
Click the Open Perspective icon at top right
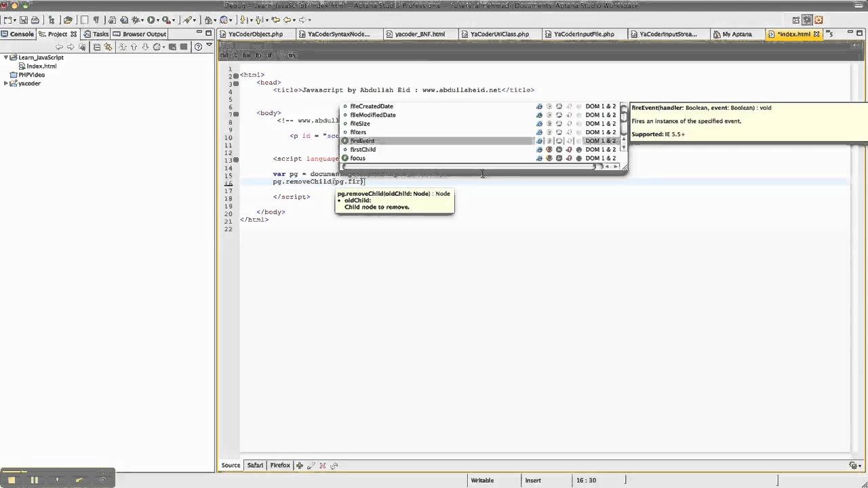[x=797, y=20]
